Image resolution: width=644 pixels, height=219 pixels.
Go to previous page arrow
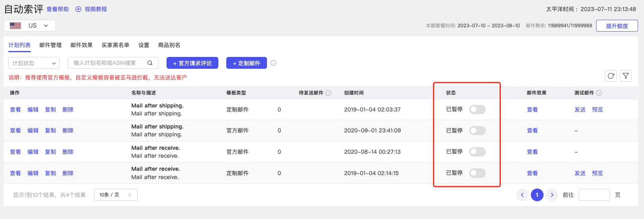[x=522, y=195]
